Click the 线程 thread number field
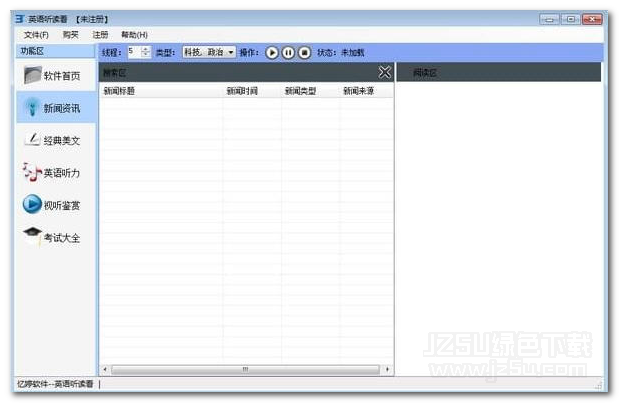619x403 pixels. tap(134, 52)
